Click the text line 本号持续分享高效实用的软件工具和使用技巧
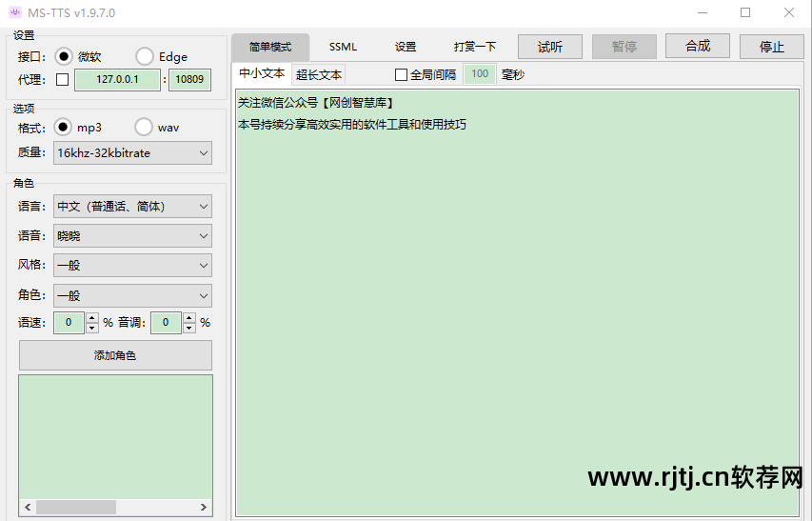The width and height of the screenshot is (812, 521). tap(352, 124)
